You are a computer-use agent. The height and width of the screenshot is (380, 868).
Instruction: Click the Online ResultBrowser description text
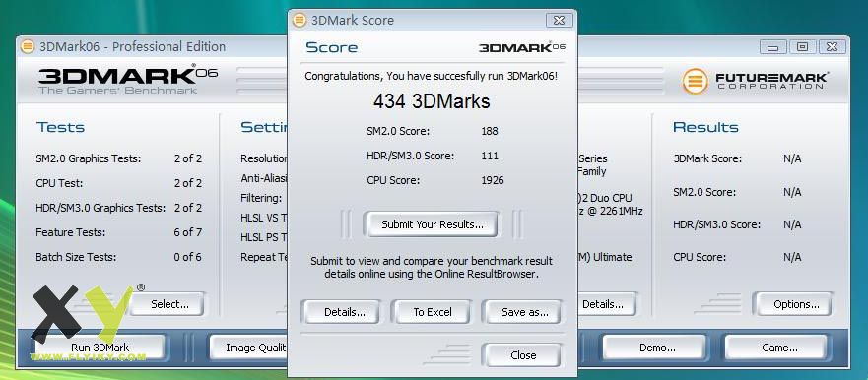432,267
